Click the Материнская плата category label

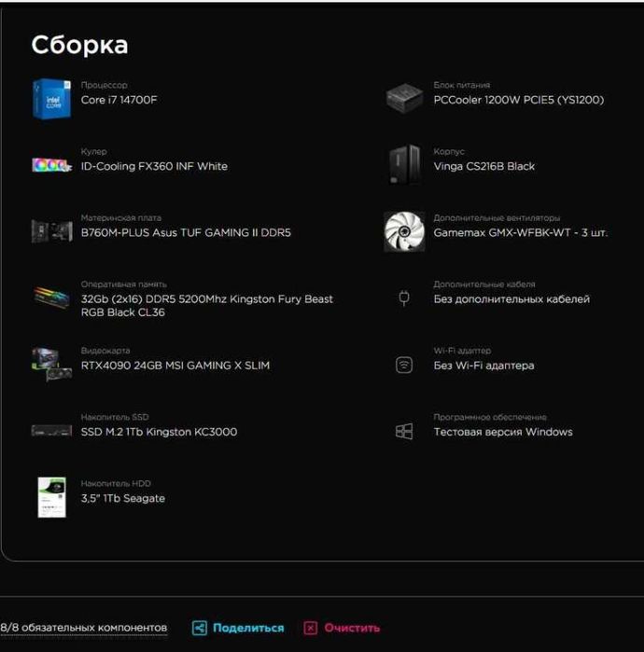click(121, 218)
